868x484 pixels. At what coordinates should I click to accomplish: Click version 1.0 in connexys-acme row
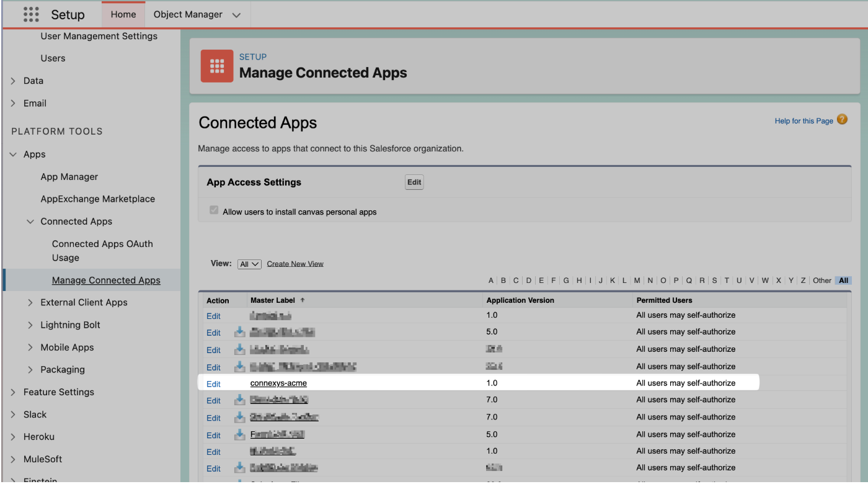click(x=492, y=383)
